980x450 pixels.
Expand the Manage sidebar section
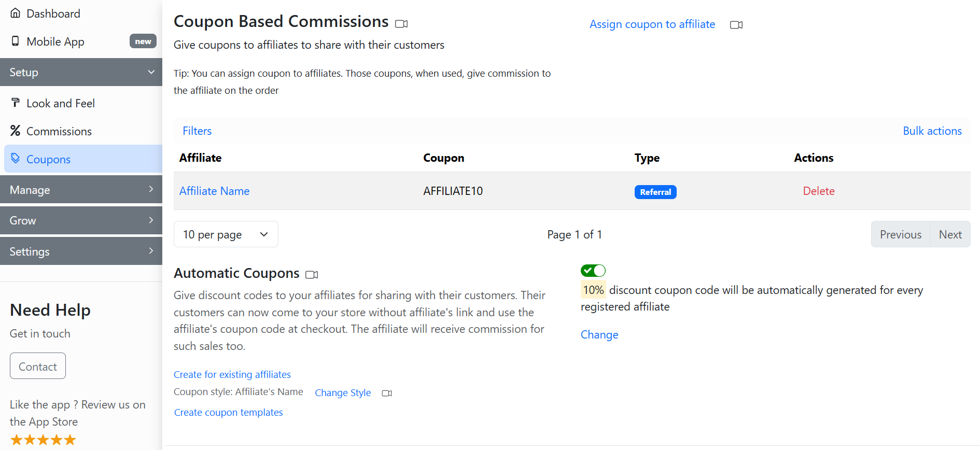coord(81,190)
